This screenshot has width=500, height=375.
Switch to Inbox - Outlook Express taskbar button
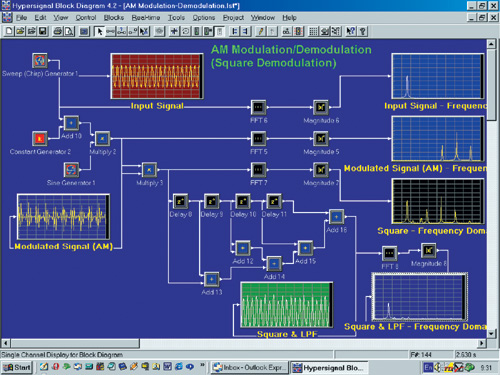pos(250,367)
